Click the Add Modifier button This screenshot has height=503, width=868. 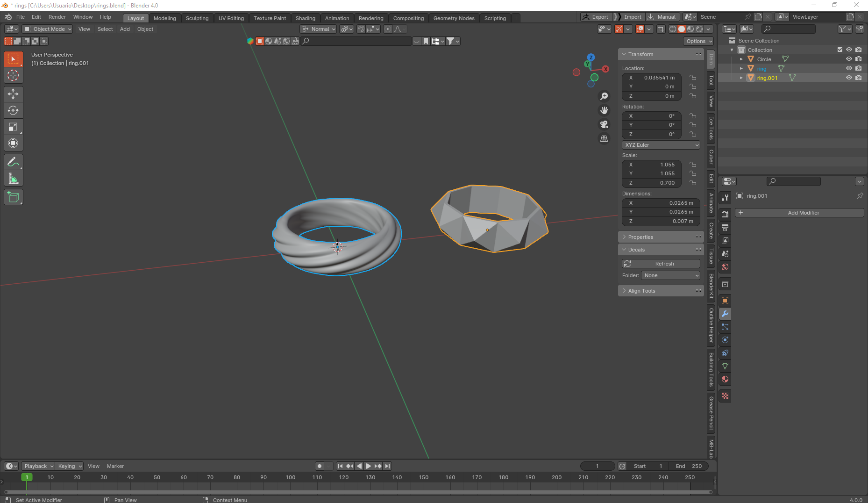[x=799, y=213]
